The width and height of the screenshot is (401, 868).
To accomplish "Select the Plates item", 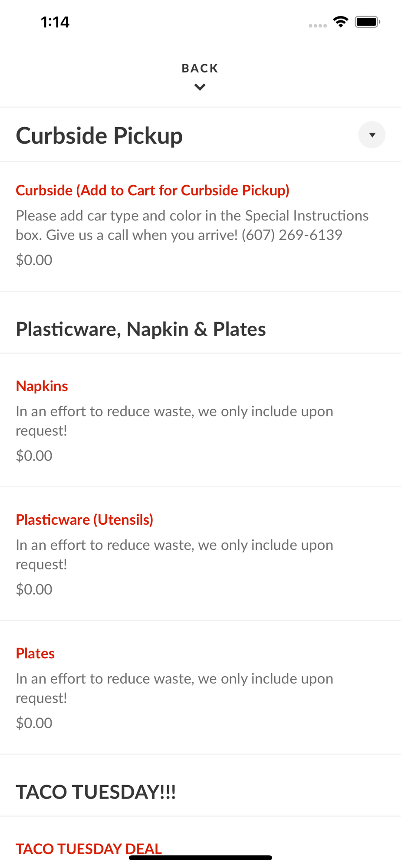I will (x=35, y=653).
